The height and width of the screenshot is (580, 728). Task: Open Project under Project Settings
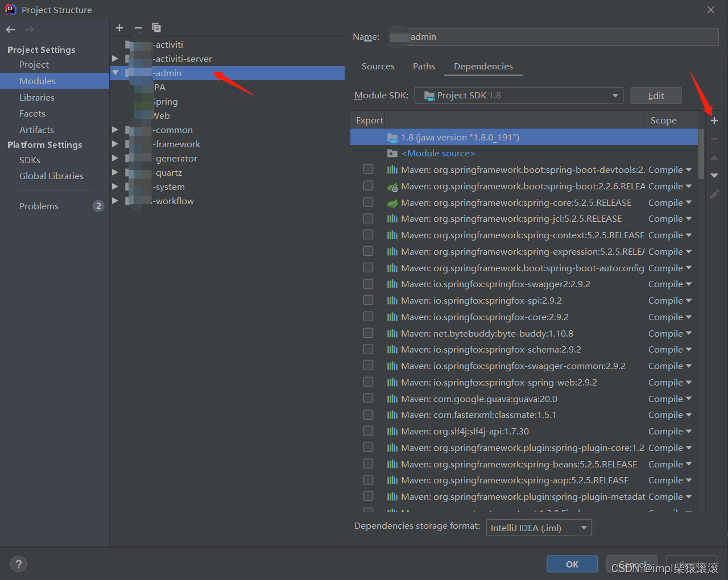tap(34, 65)
